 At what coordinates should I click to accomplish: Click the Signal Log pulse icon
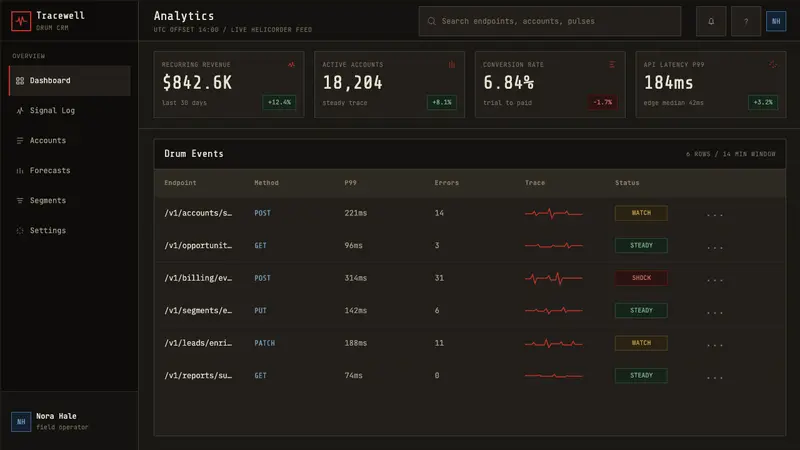click(x=20, y=111)
